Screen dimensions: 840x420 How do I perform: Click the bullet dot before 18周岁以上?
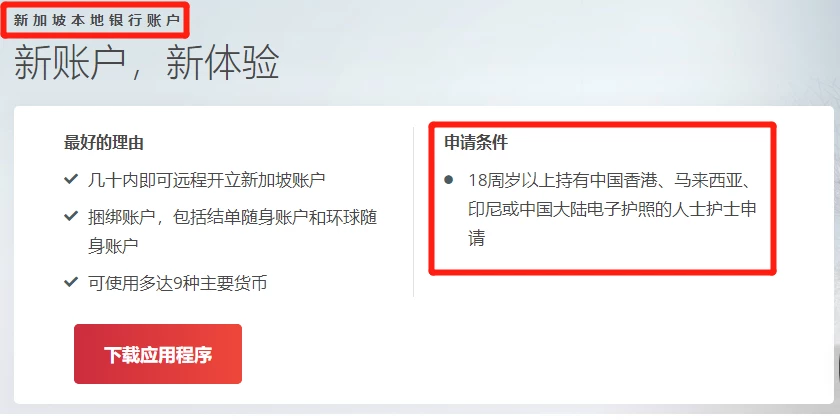449,179
